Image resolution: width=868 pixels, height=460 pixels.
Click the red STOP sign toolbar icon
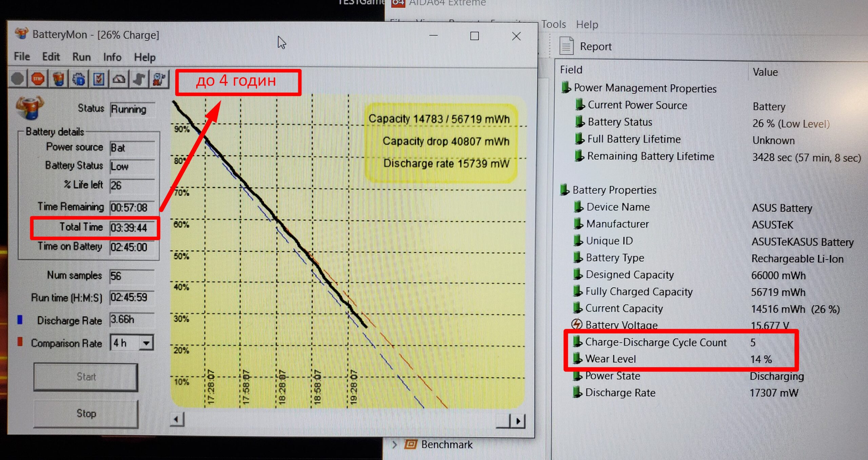point(38,79)
